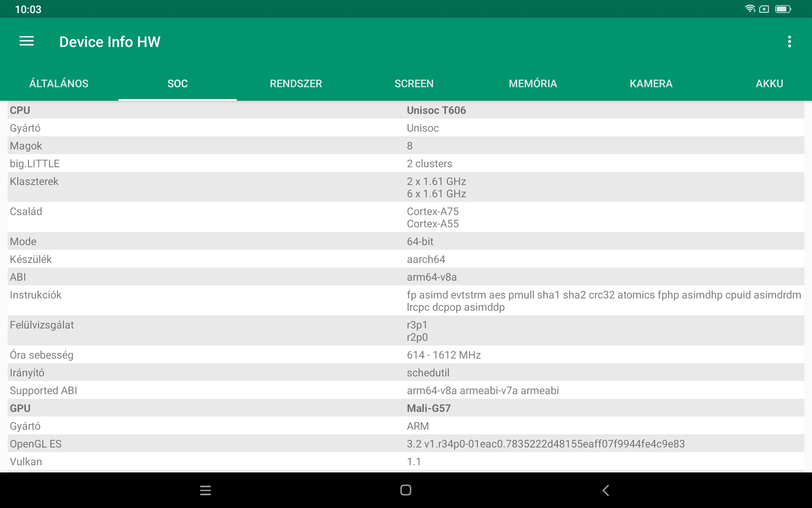The image size is (812, 508).
Task: Tap the Wi-Fi status icon
Action: pos(750,9)
